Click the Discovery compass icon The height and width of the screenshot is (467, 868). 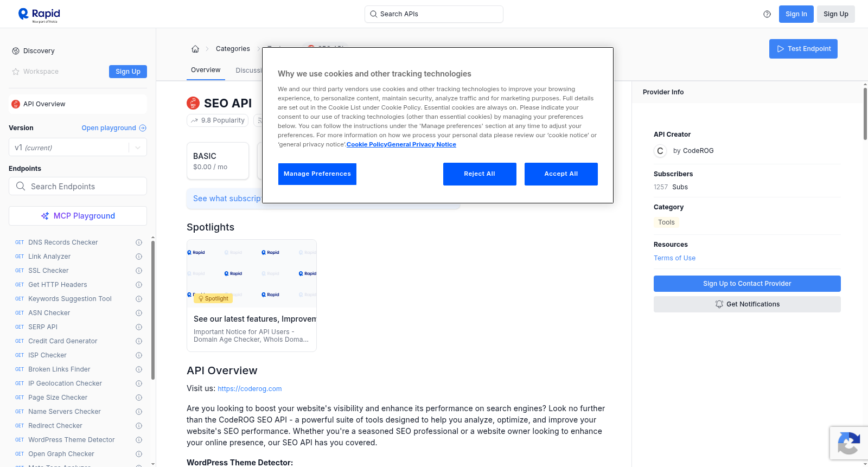tap(16, 51)
